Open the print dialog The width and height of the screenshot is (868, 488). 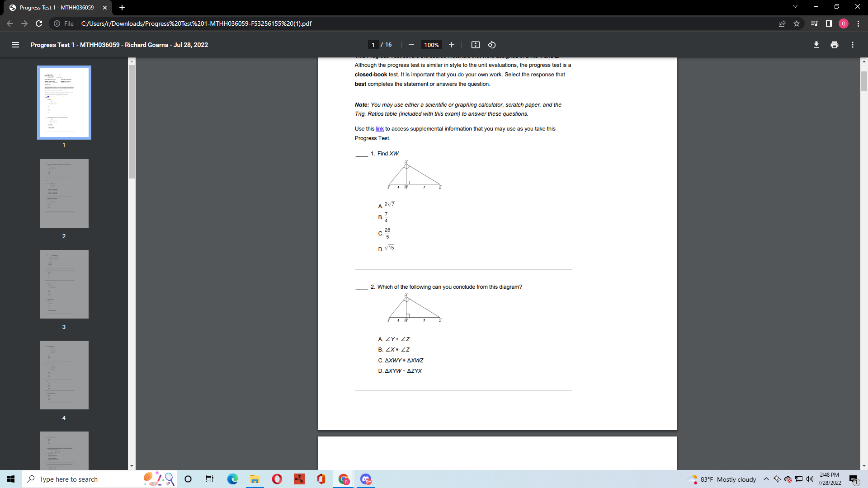coord(835,45)
